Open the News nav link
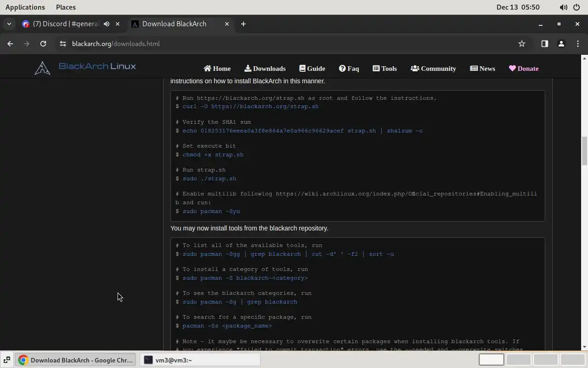Viewport: 588px width, 368px height. point(483,69)
